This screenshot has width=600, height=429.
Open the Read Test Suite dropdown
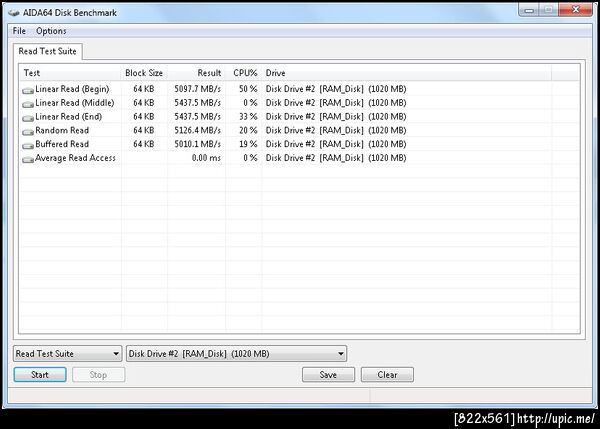68,354
